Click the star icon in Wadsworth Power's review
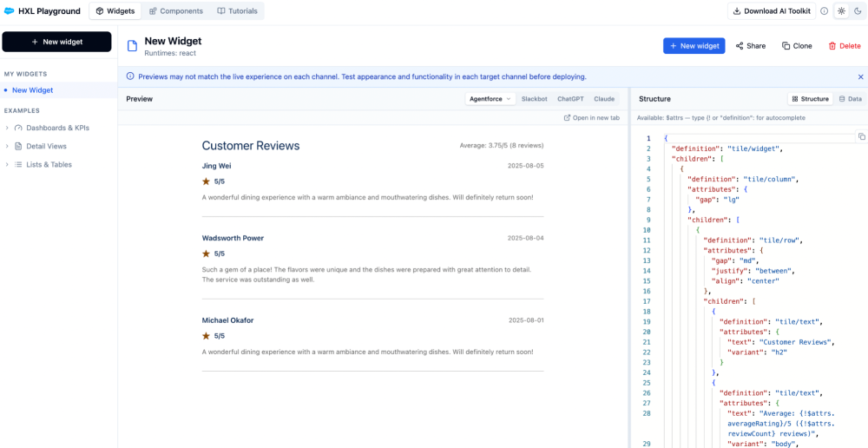Screen dimensions: 868x448 click(206, 254)
